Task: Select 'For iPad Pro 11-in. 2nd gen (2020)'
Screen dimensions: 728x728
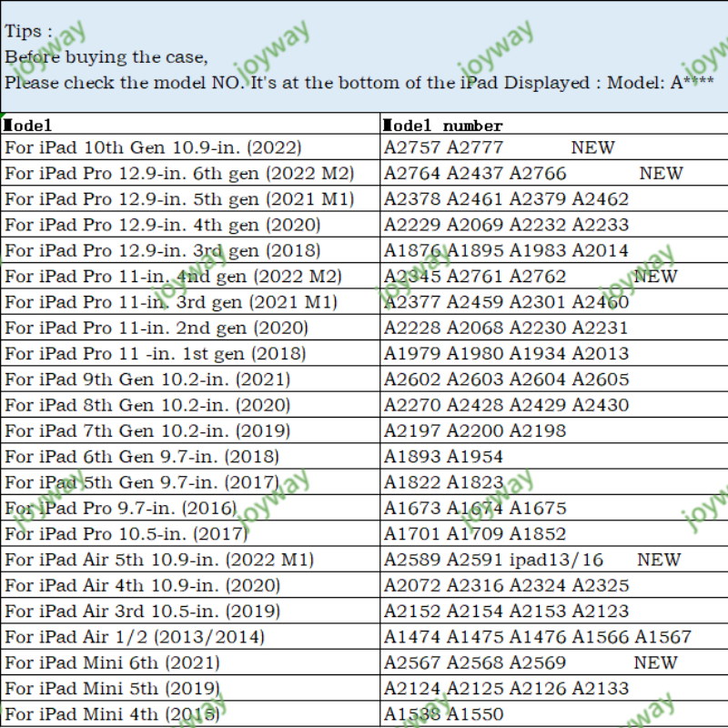Action: coord(190,328)
